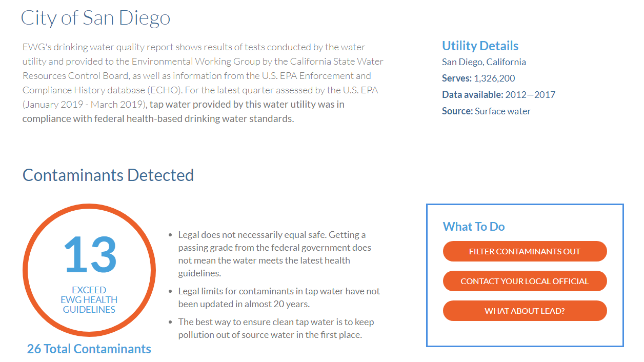The image size is (644, 362).
Task: Click the City of San Diego heading
Action: pyautogui.click(x=96, y=18)
